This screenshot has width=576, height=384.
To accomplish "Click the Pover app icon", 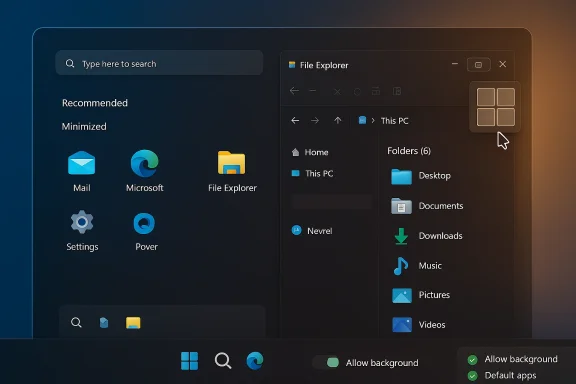I will [144, 223].
